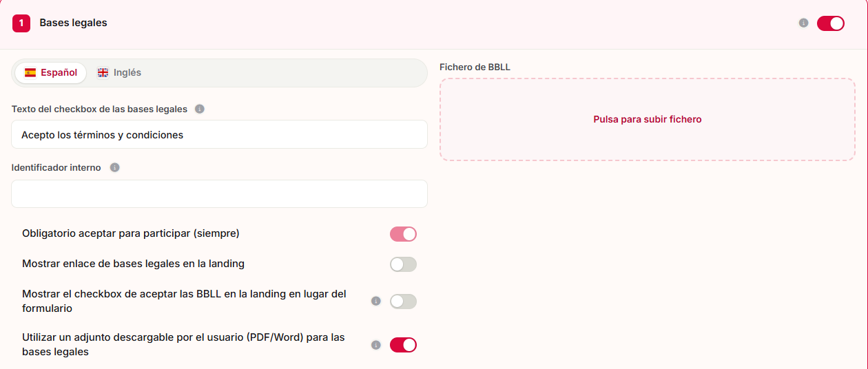The image size is (868, 369).
Task: Click Pulsa para subir fichero
Action: coord(648,119)
